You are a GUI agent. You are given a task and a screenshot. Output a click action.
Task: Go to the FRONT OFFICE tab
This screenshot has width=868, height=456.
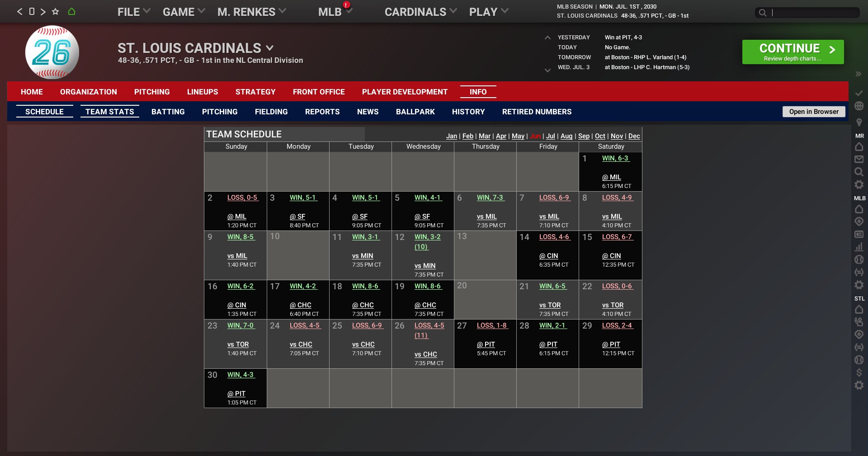click(319, 92)
